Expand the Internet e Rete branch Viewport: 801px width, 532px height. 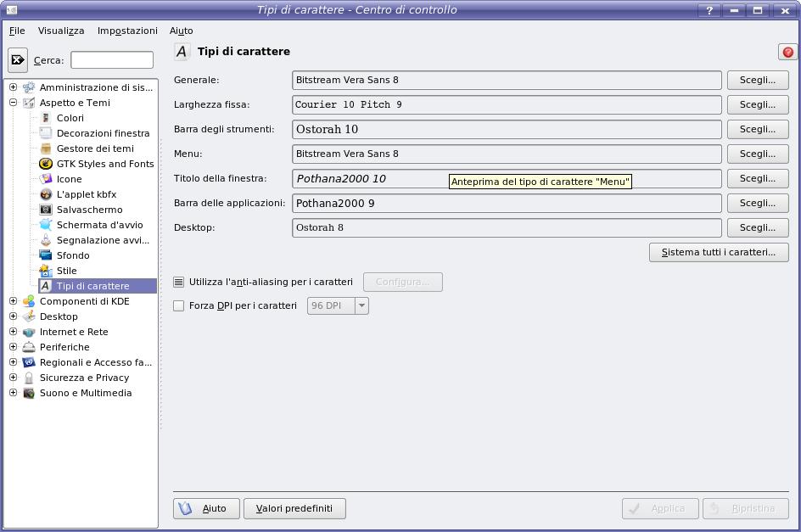point(13,332)
